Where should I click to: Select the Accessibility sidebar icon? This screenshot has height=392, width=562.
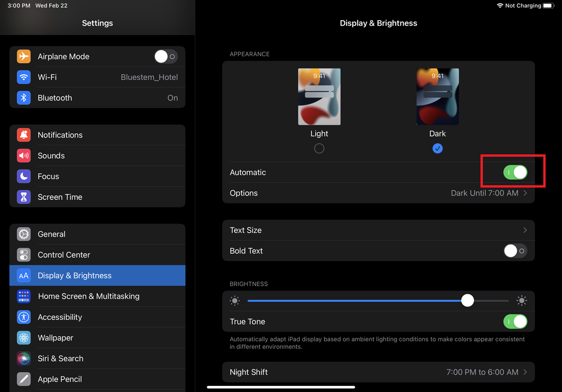pyautogui.click(x=23, y=317)
